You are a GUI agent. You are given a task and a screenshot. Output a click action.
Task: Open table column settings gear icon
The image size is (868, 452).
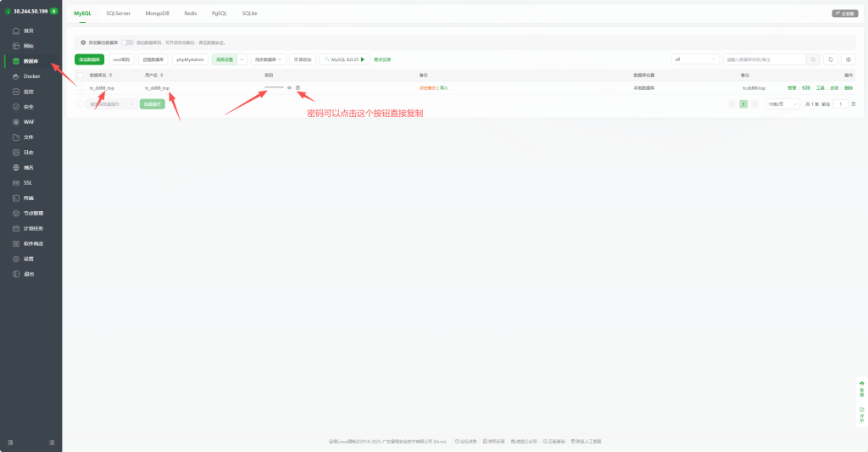(848, 59)
